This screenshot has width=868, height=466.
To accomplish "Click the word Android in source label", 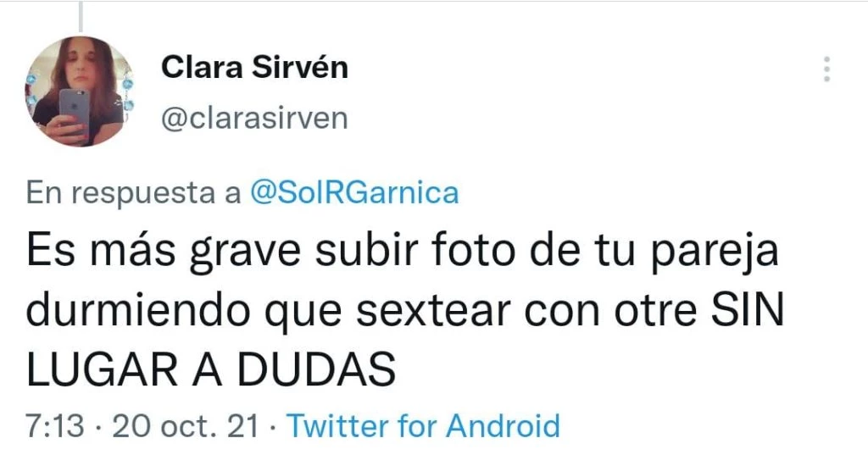I will tap(504, 425).
